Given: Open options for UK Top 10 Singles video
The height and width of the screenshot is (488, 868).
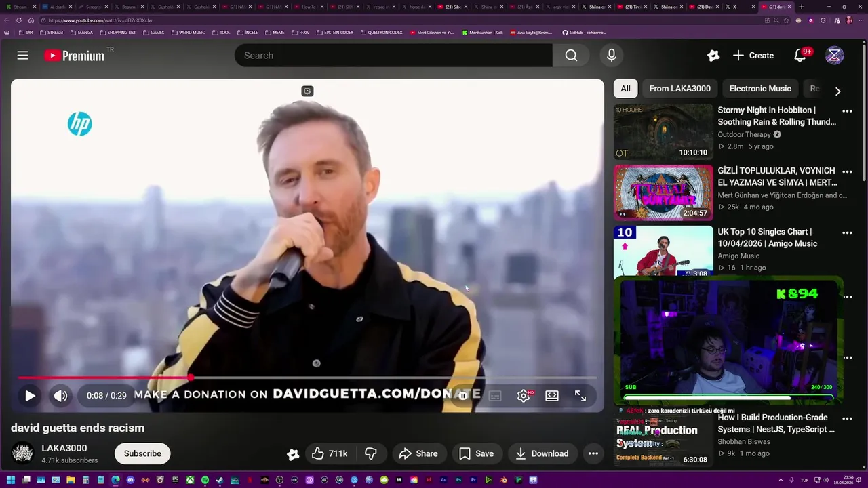Looking at the screenshot, I should click(x=847, y=232).
